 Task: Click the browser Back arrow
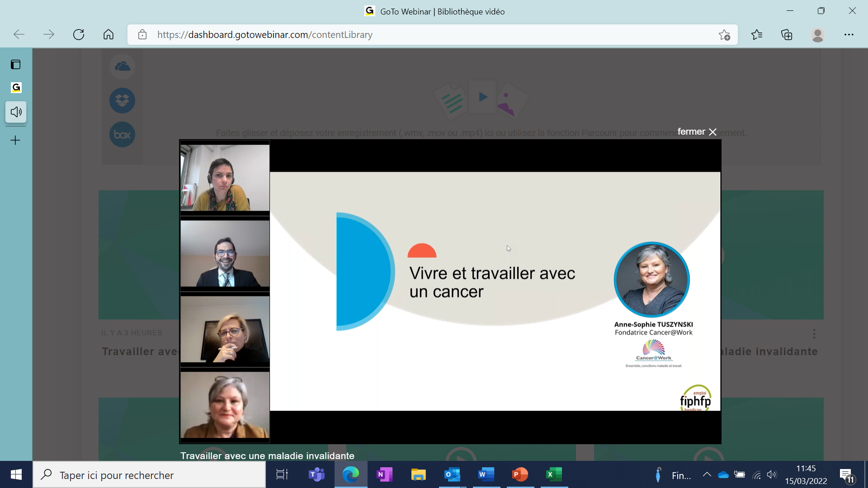point(19,34)
